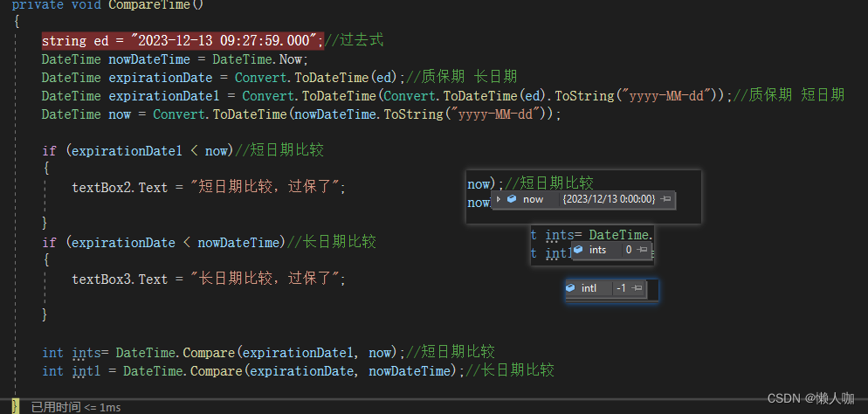Viewport: 868px width, 414px height.
Task: Click the string "短日期比较，过保了"
Action: pyautogui.click(x=264, y=188)
